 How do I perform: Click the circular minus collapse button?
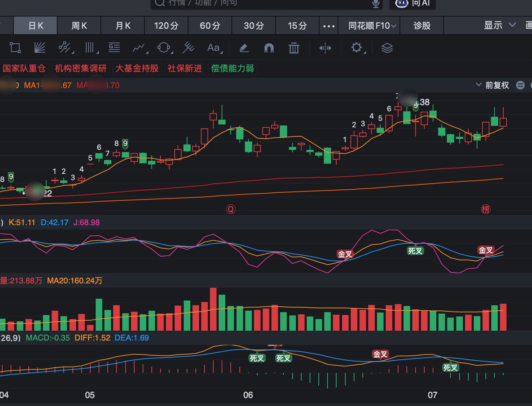[520, 85]
